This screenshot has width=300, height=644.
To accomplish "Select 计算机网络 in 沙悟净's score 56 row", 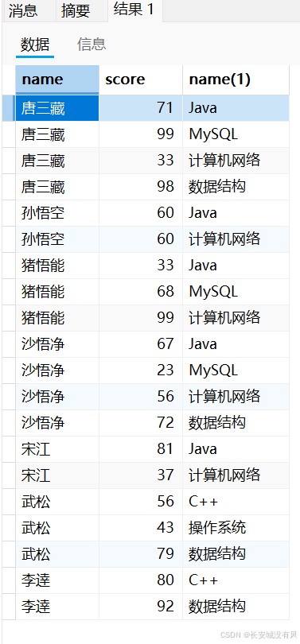I will (x=236, y=398).
